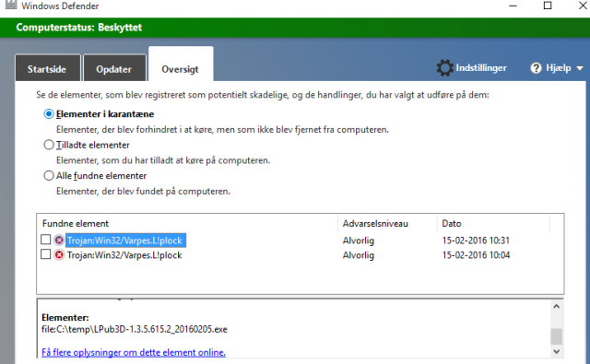Select highlighted Trojan:Win32/Varpes.L!plock row
Image resolution: width=590 pixels, height=364 pixels.
[125, 241]
